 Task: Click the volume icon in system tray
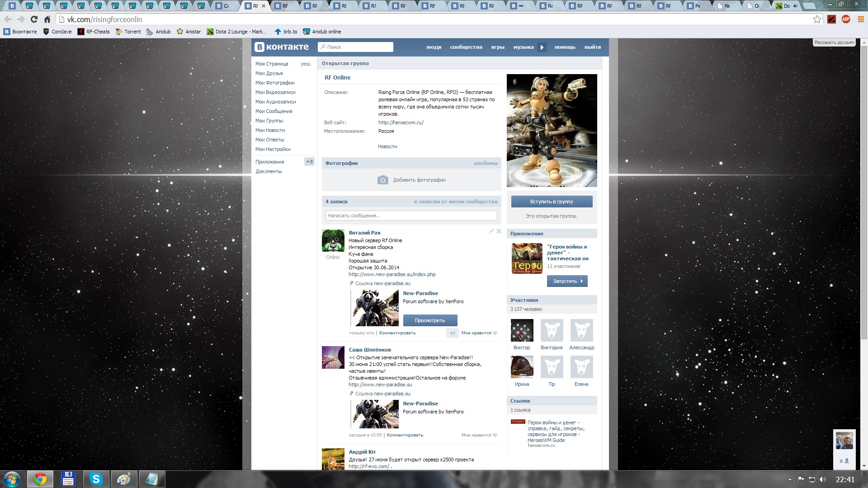[823, 479]
